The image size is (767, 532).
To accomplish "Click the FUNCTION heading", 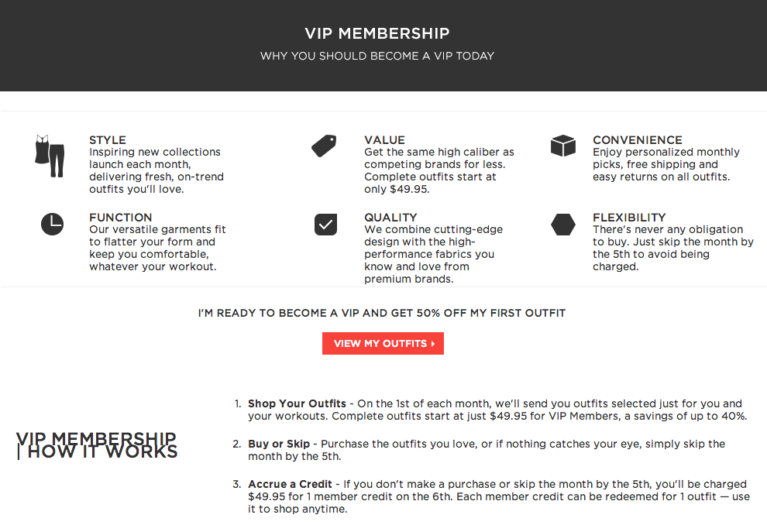I will pos(120,218).
